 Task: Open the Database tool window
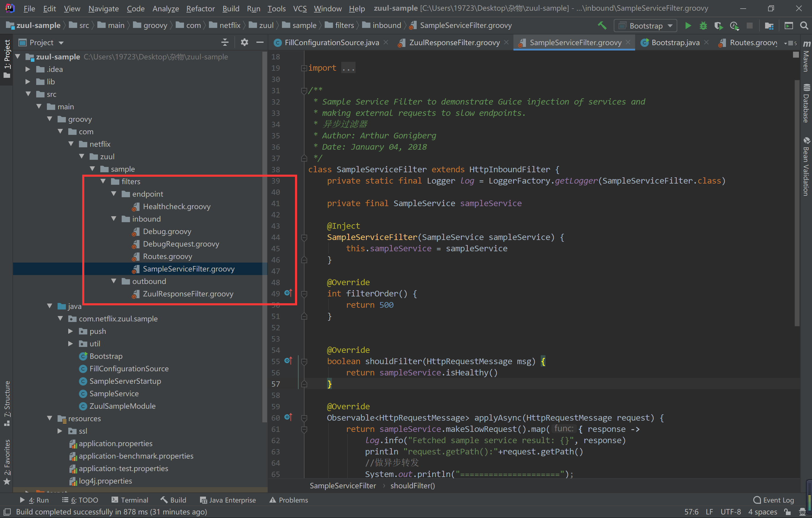click(806, 103)
